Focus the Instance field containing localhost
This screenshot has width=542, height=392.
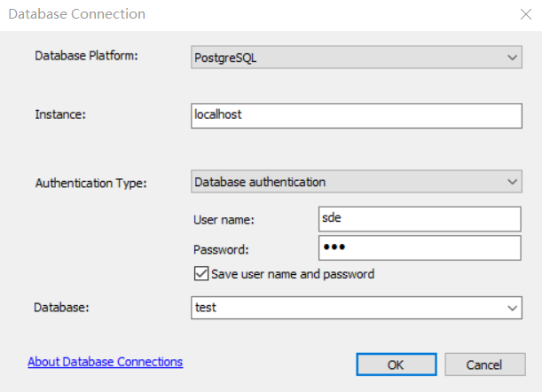tap(357, 116)
